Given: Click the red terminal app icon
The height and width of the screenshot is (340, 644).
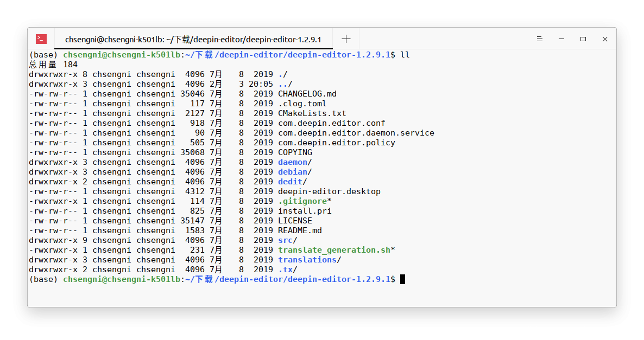Looking at the screenshot, I should click(41, 39).
